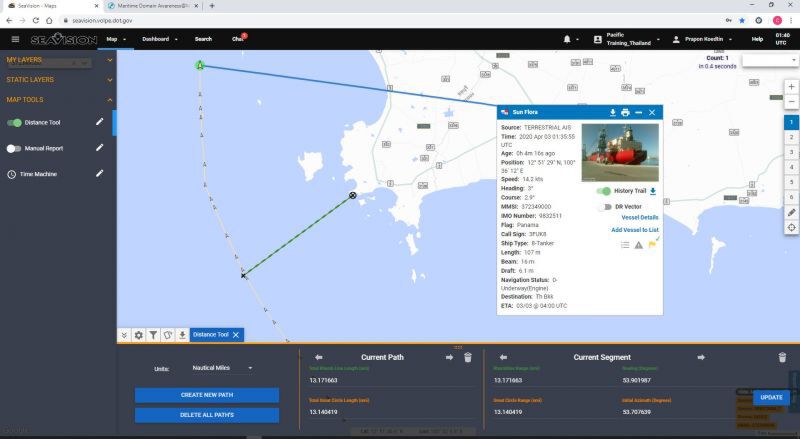Turn off the Distance Tool toggle
800x439 pixels.
point(14,123)
